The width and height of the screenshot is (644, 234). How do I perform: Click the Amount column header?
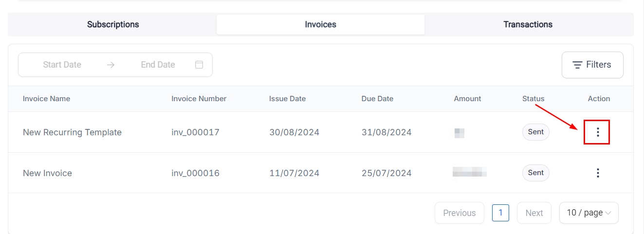coord(467,99)
